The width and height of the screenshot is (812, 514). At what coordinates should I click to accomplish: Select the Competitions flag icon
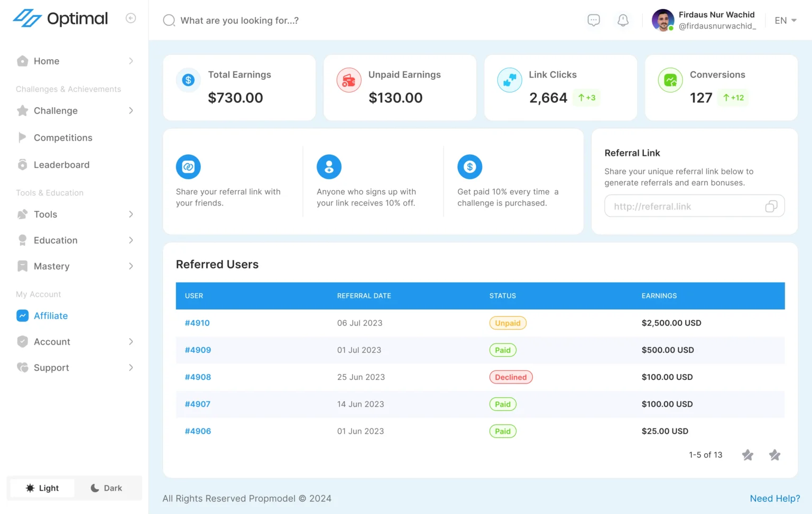(x=22, y=137)
